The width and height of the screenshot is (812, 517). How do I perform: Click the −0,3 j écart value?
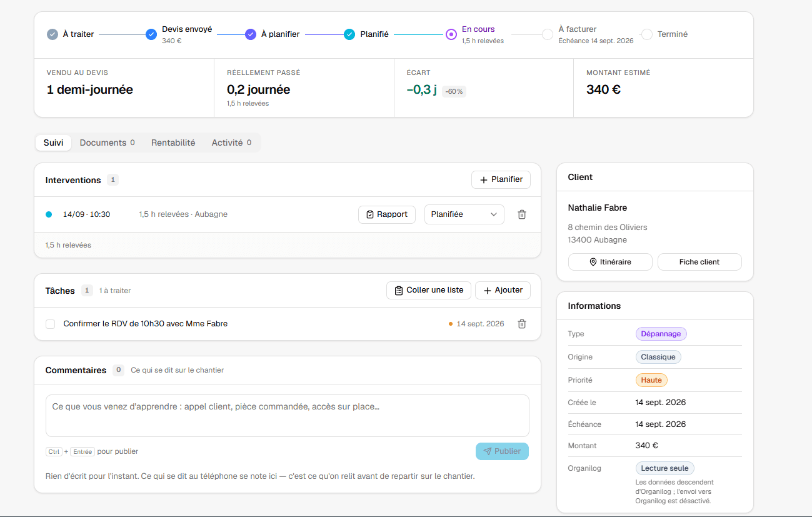(x=421, y=89)
